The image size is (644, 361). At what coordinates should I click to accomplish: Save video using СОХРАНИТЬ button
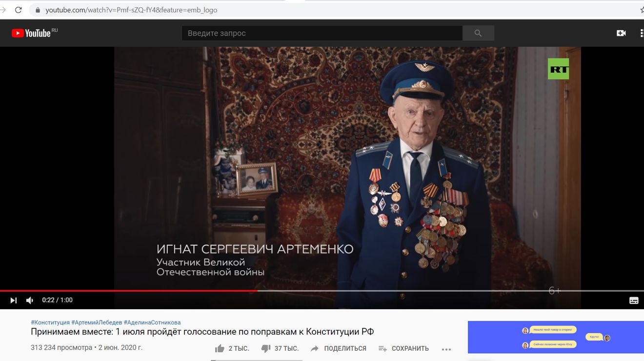403,348
